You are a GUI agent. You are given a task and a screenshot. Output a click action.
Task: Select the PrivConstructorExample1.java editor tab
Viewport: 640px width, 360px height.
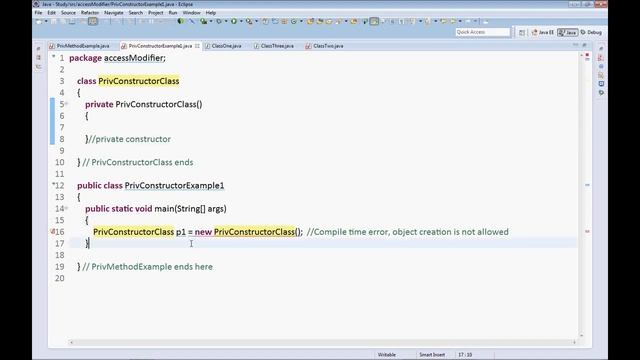160,46
